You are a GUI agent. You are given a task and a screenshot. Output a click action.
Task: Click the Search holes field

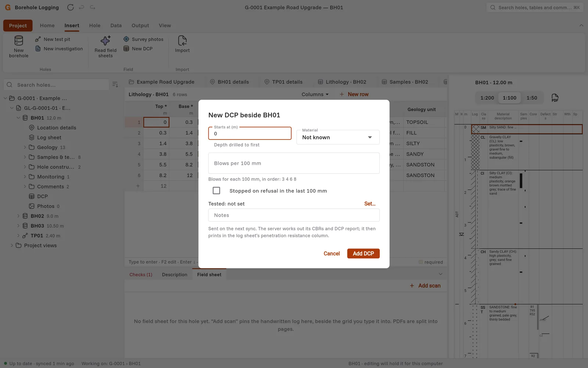pos(57,85)
